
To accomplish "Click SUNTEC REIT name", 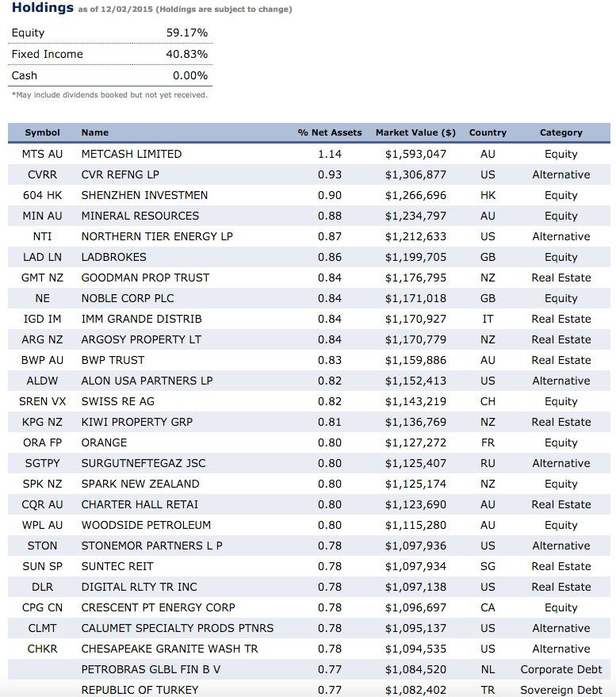I will [x=117, y=566].
